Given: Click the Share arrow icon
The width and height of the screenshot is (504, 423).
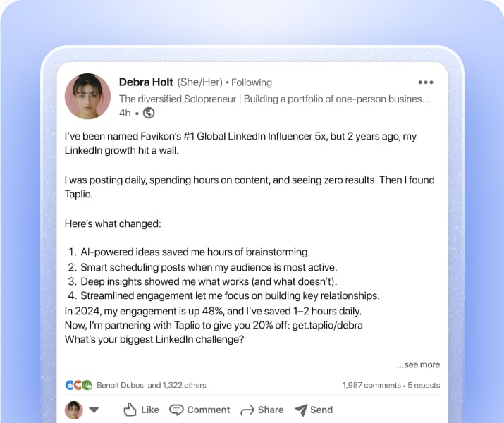Looking at the screenshot, I should pos(247,410).
